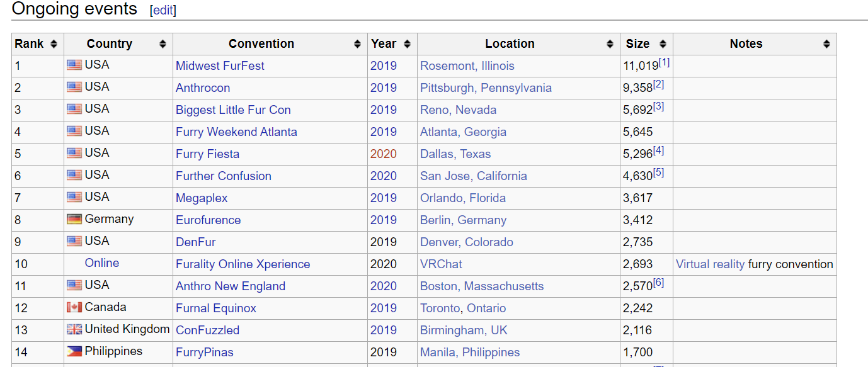The image size is (868, 367).
Task: Sort table by Rank column arrows
Action: click(x=54, y=44)
